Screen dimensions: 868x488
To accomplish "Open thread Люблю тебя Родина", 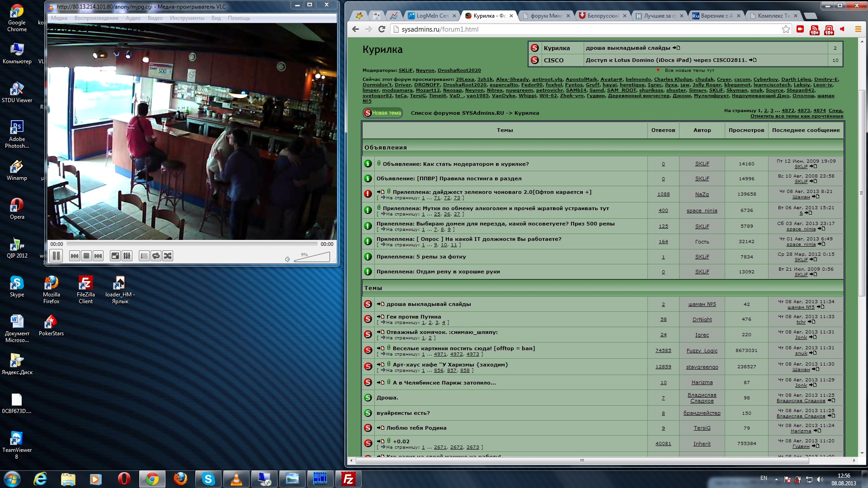I will point(416,428).
